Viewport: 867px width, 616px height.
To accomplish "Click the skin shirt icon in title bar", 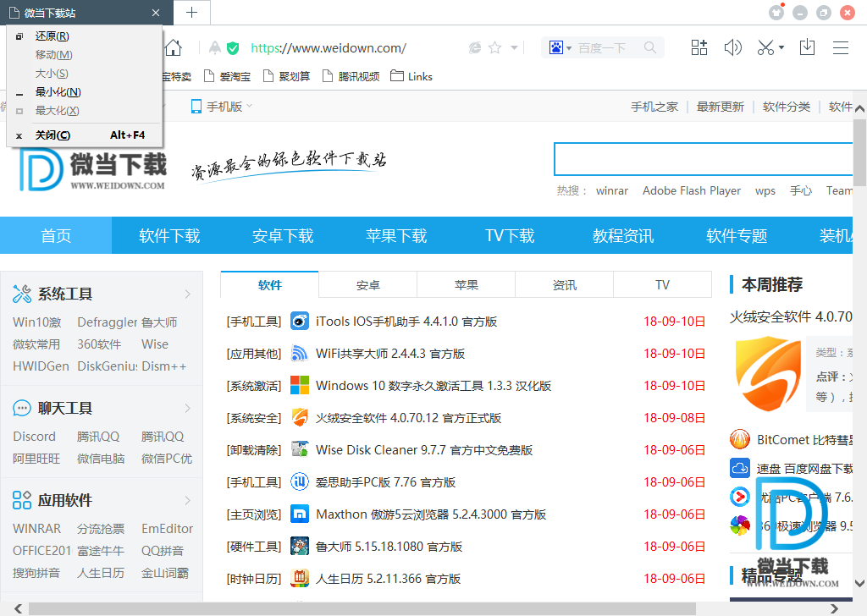I will pos(776,13).
